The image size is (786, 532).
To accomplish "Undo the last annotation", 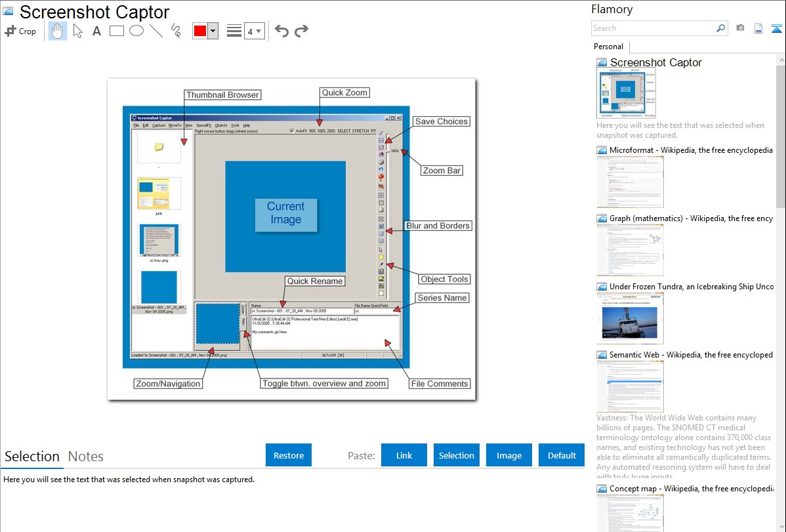I will click(x=281, y=31).
